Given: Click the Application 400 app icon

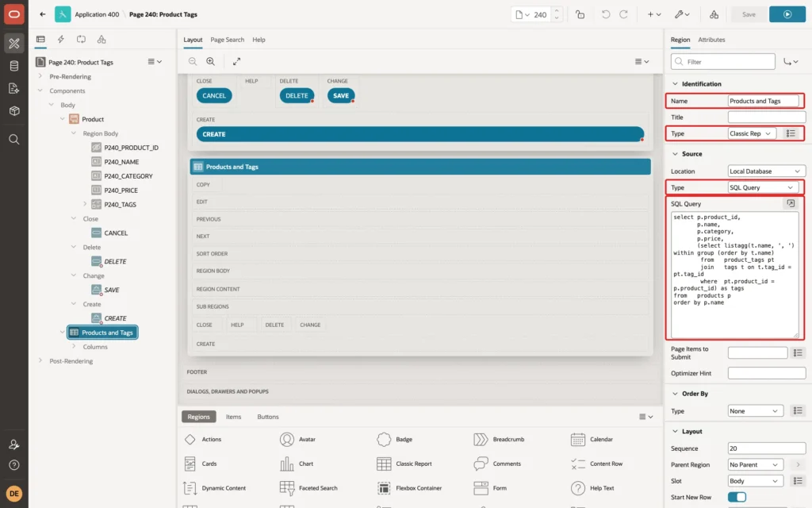Looking at the screenshot, I should point(63,14).
